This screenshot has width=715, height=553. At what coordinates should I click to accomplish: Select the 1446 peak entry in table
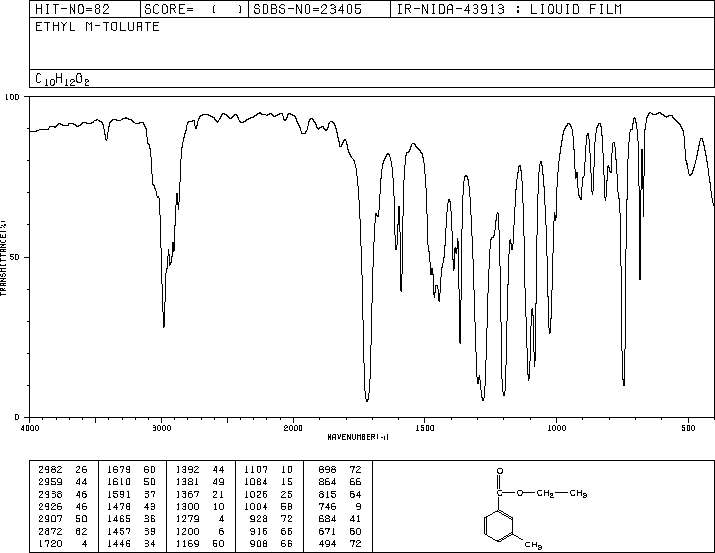pyautogui.click(x=119, y=543)
